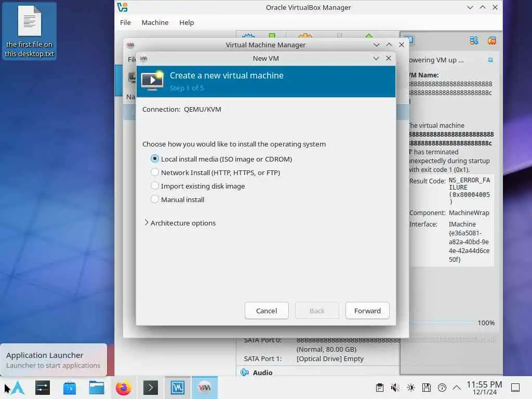Click the Forward button
The height and width of the screenshot is (399, 532).
(x=367, y=311)
